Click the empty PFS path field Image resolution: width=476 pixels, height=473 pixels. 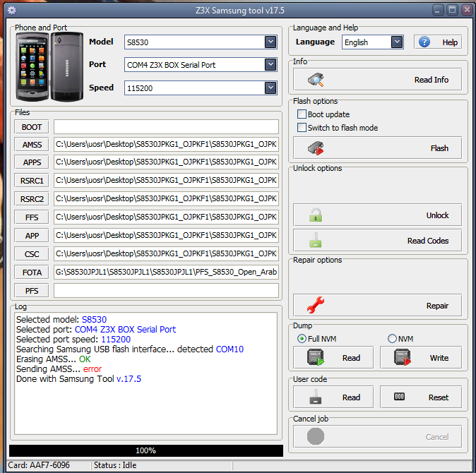tap(166, 290)
